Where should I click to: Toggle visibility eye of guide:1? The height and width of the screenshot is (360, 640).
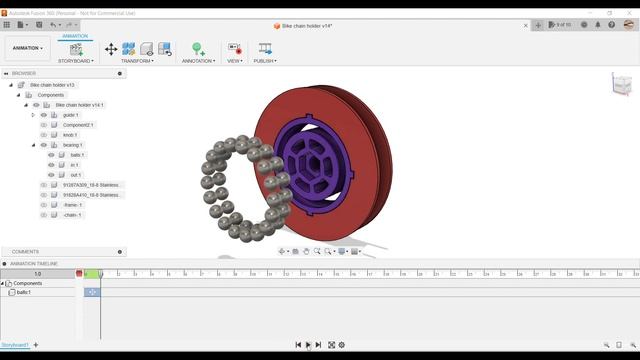coord(44,115)
